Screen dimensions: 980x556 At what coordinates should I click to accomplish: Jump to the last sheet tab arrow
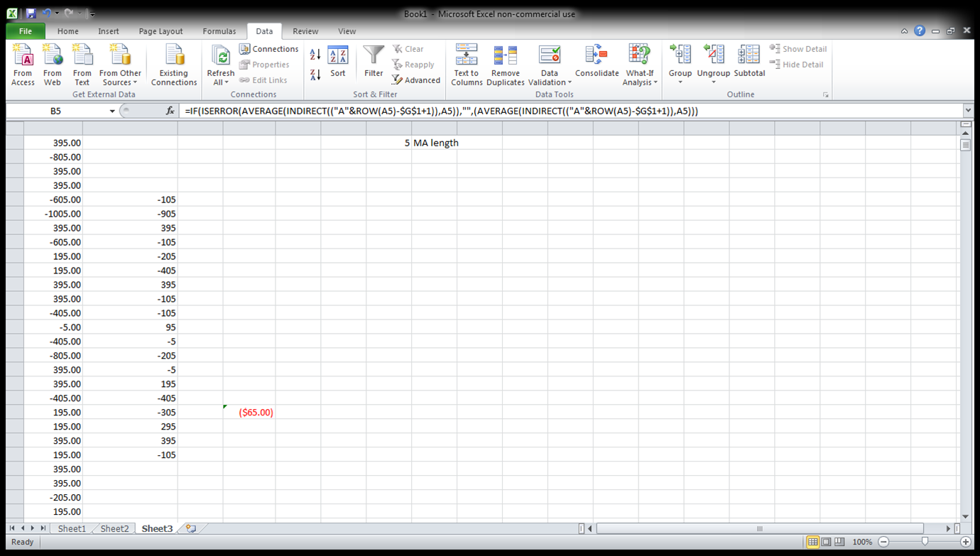(x=43, y=528)
